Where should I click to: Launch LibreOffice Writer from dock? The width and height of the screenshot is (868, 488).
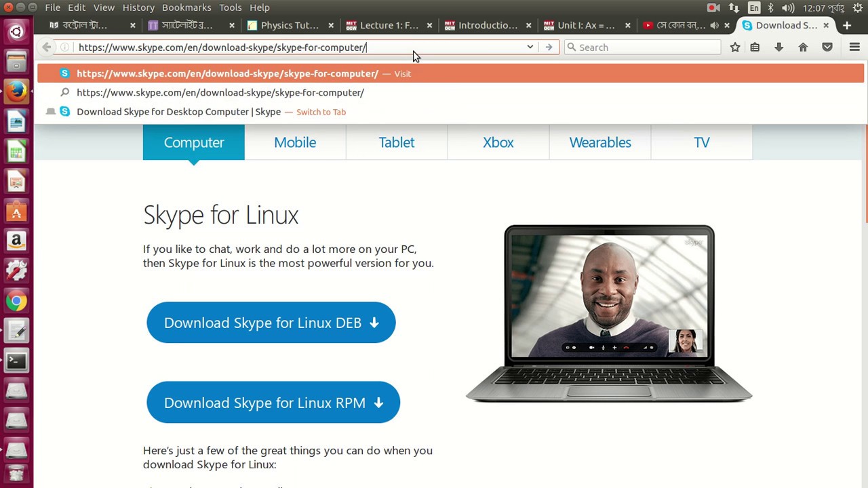(x=16, y=121)
